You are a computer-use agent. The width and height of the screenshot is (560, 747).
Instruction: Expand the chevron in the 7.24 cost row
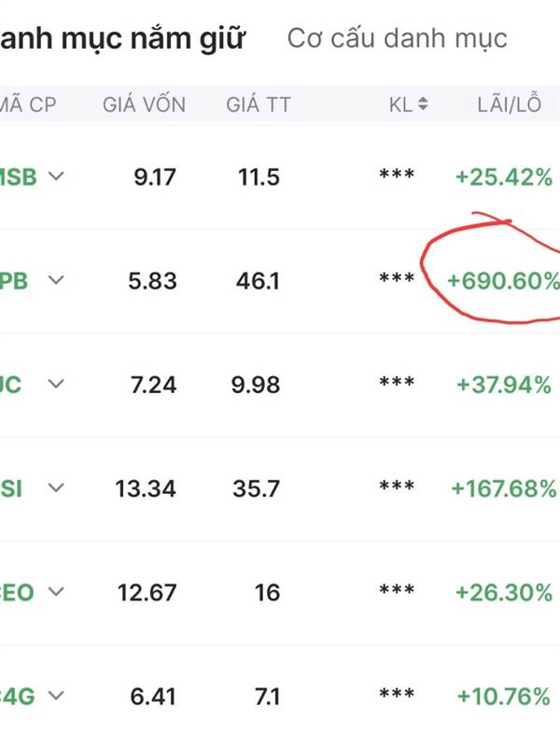point(56,383)
